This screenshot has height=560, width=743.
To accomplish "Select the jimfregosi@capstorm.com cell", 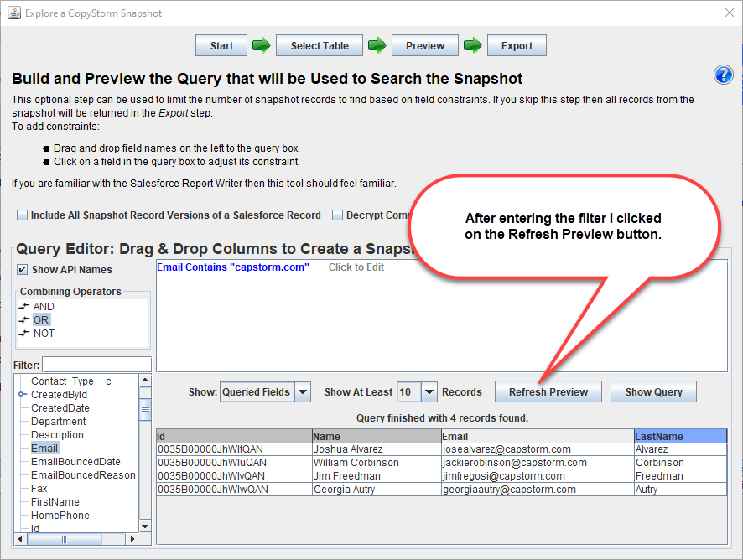I will (538, 475).
